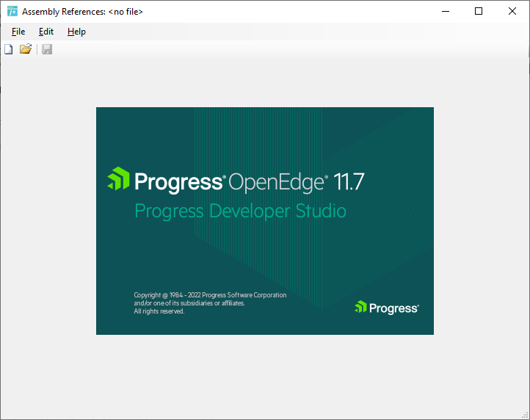Open the Edit menu

(x=46, y=32)
